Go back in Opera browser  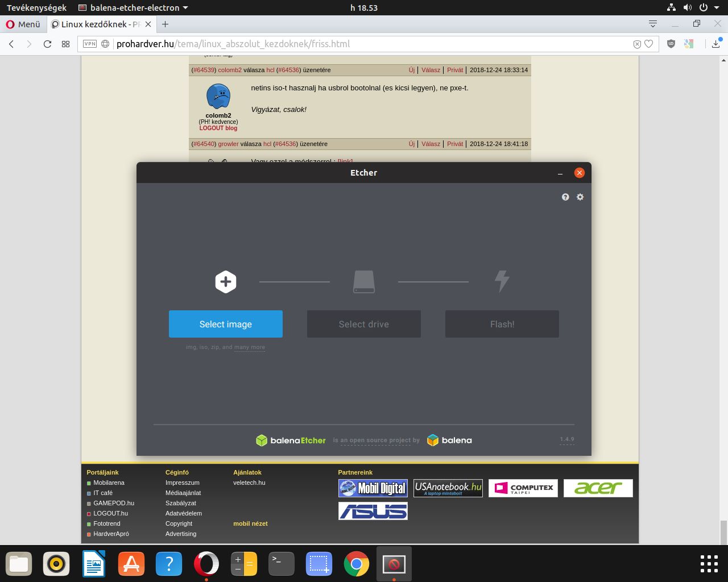coord(11,44)
